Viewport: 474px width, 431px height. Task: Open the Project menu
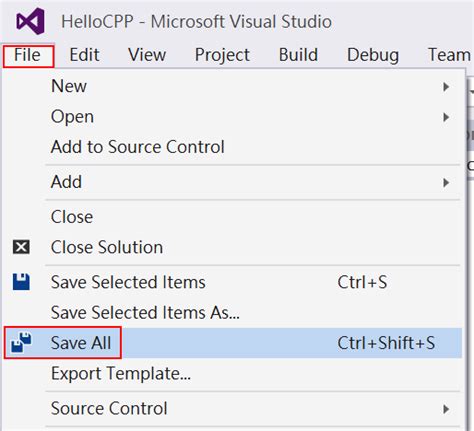point(222,55)
